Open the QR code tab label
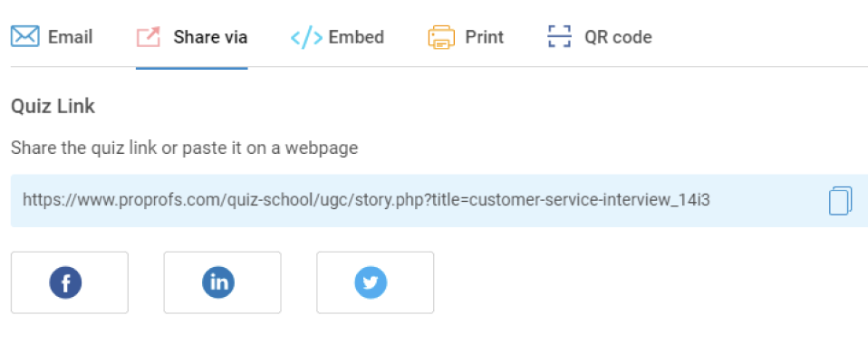 (618, 37)
